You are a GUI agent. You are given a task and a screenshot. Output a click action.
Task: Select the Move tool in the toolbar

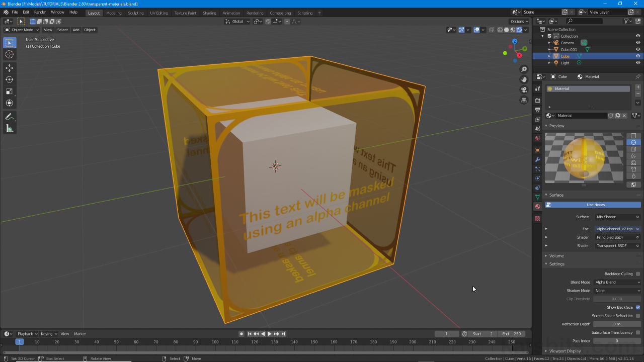pos(9,68)
